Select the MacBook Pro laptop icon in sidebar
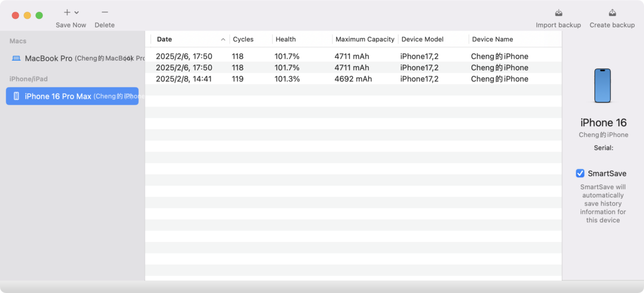The width and height of the screenshot is (644, 293). tap(16, 58)
